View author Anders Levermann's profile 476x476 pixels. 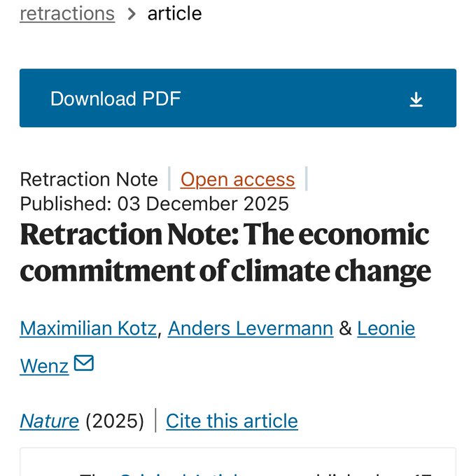251,328
